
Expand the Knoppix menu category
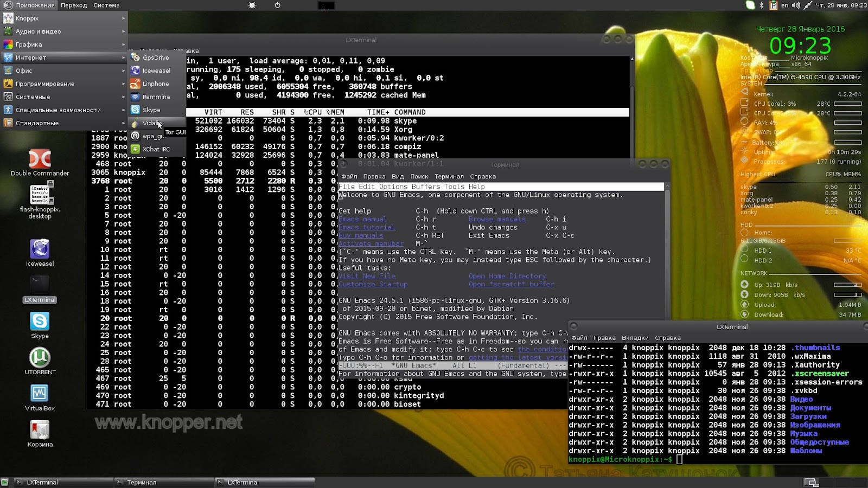64,18
